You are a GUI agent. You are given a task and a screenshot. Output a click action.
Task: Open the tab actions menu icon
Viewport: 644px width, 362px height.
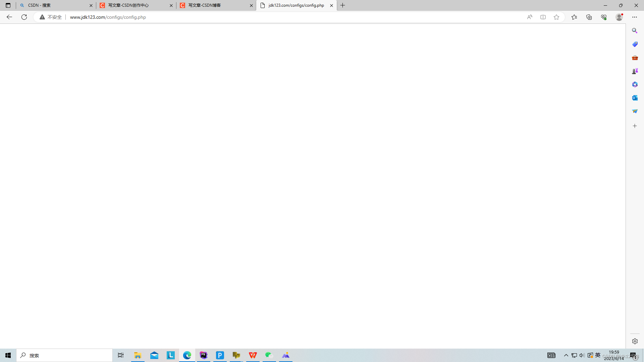click(8, 5)
